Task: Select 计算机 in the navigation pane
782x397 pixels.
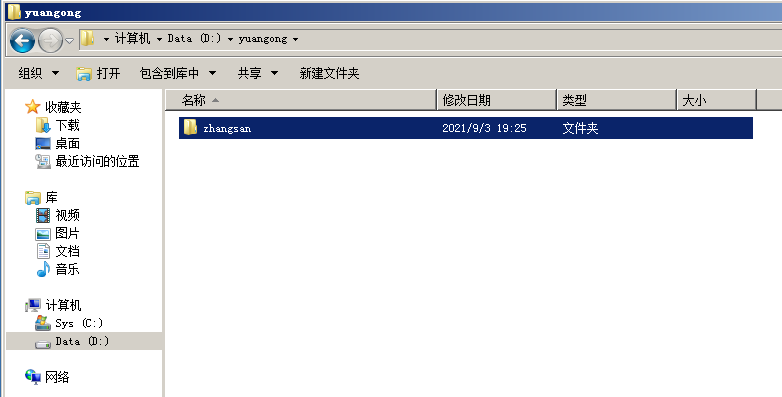Action: click(63, 305)
